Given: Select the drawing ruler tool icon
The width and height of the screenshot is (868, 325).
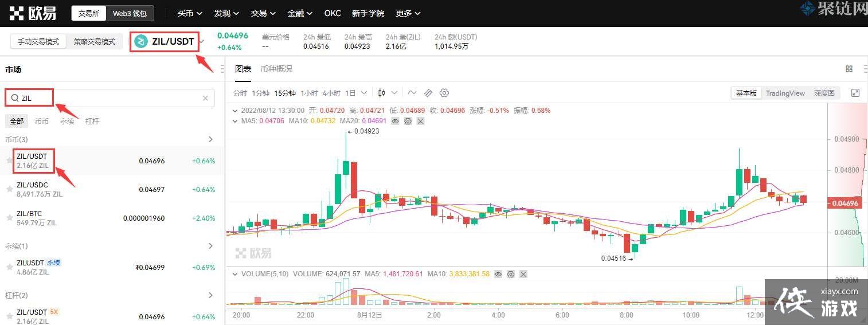Looking at the screenshot, I should point(428,93).
